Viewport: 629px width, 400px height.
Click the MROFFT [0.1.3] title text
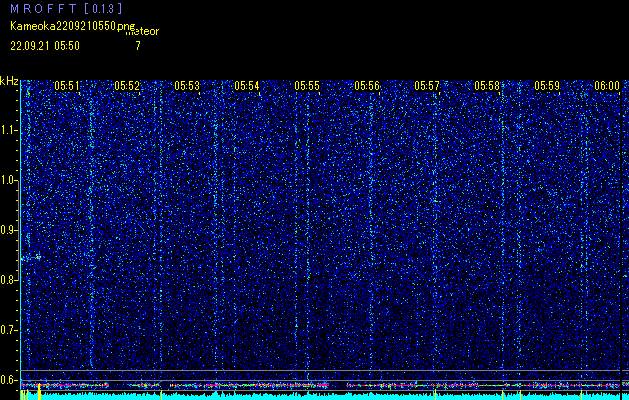[66, 8]
